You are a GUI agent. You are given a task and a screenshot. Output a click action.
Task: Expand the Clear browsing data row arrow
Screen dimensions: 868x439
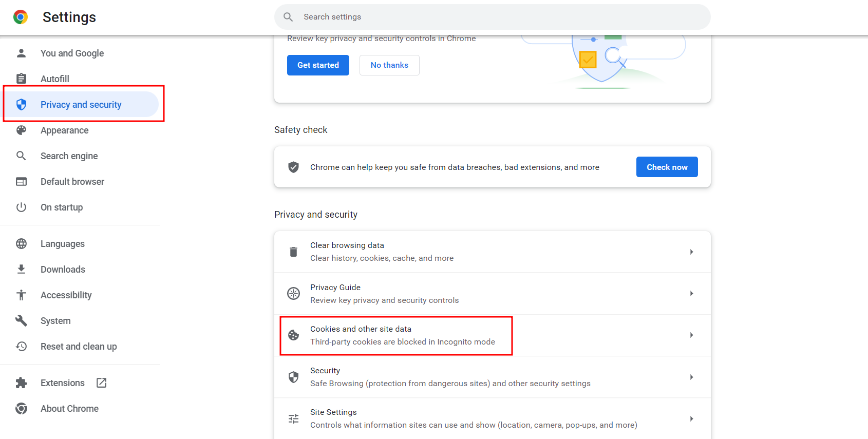pos(692,252)
